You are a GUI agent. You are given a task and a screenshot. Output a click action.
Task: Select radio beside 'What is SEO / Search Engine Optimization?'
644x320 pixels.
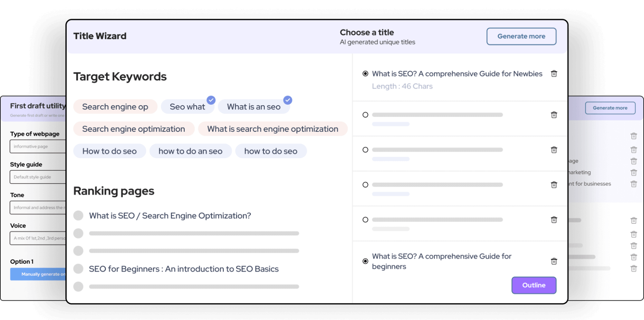tap(78, 215)
